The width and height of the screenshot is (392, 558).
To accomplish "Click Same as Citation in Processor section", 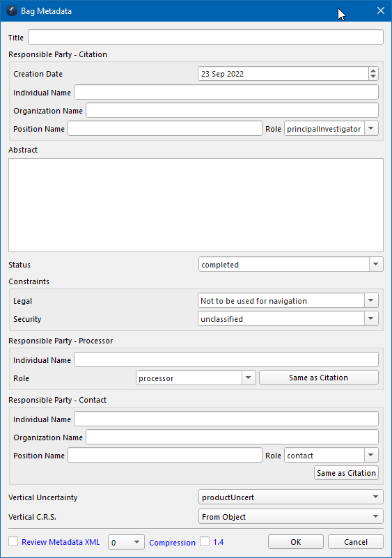I will pos(319,378).
